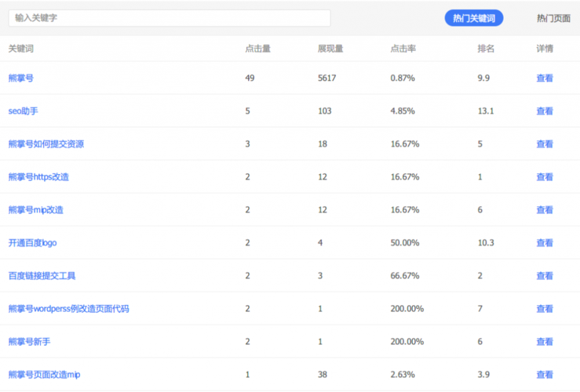Image resolution: width=580 pixels, height=392 pixels.
Task: Select the 热门关键词 tab
Action: (x=474, y=18)
